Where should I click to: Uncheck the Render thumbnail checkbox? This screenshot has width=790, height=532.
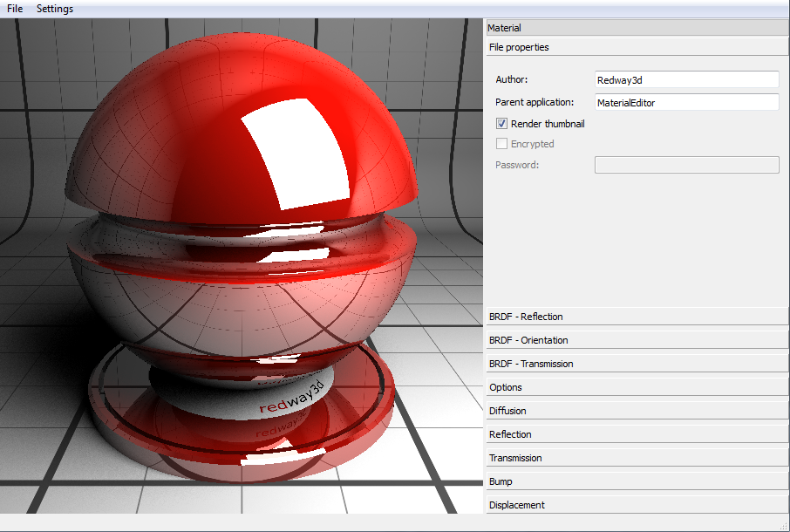click(501, 124)
